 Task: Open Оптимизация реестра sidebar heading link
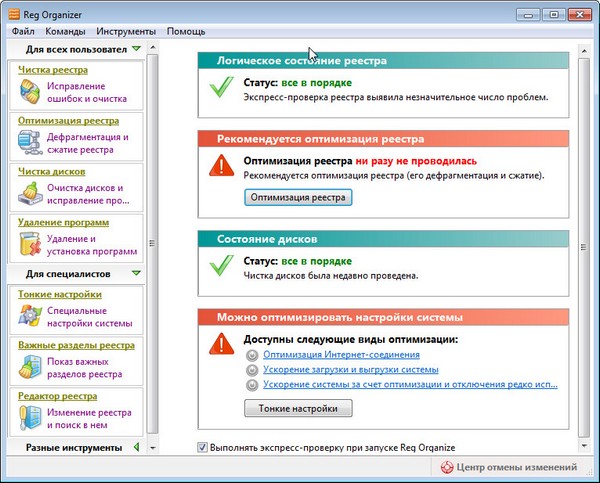coord(68,121)
